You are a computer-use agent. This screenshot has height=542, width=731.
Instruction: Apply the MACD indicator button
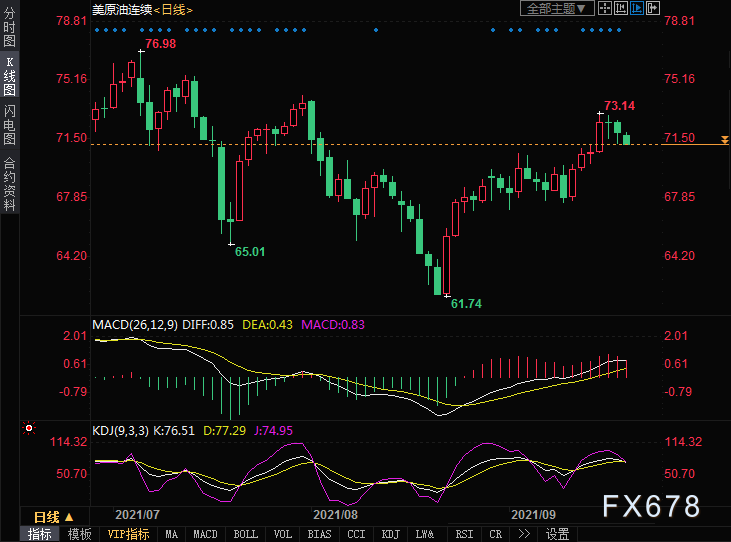pyautogui.click(x=205, y=534)
